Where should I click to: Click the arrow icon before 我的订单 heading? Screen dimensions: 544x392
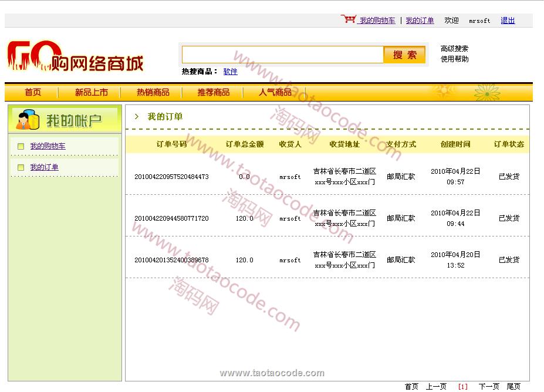coord(137,117)
